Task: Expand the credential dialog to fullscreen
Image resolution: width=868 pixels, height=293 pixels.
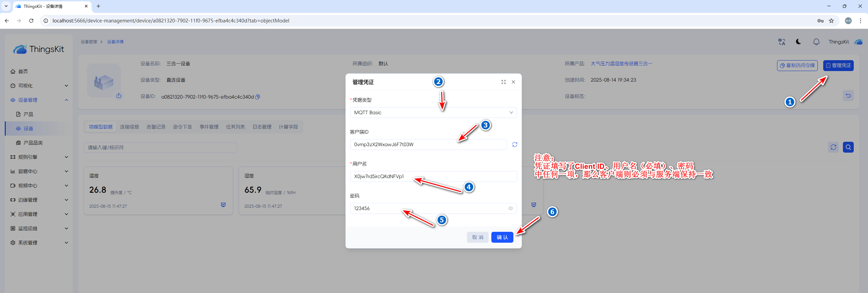Action: coord(503,82)
